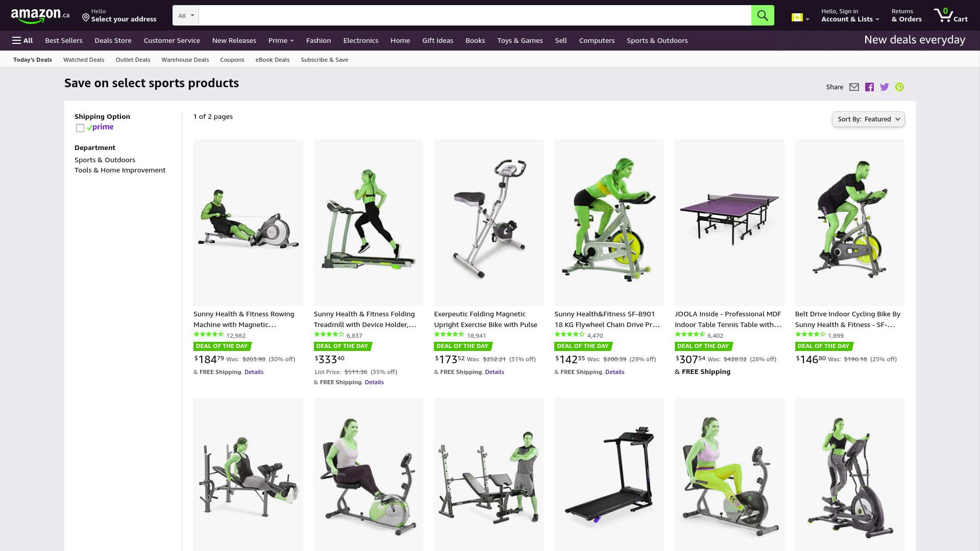Open Details link under rowing machine

point(254,372)
